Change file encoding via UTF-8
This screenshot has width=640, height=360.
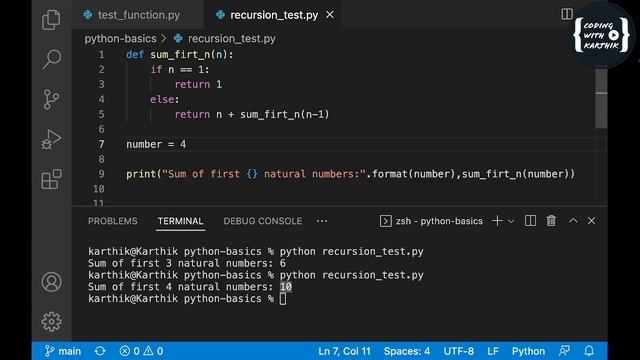(x=459, y=351)
